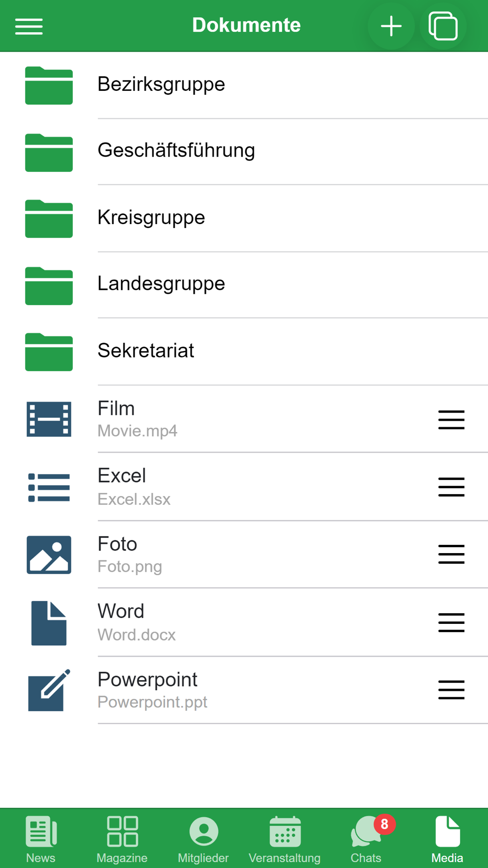
Task: Expand options menu for Word.docx
Action: click(x=451, y=622)
